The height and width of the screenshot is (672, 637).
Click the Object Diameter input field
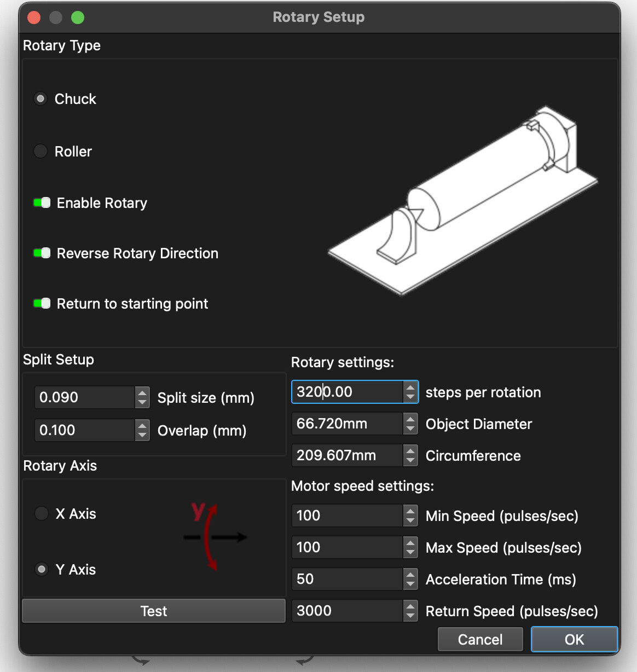tap(347, 424)
